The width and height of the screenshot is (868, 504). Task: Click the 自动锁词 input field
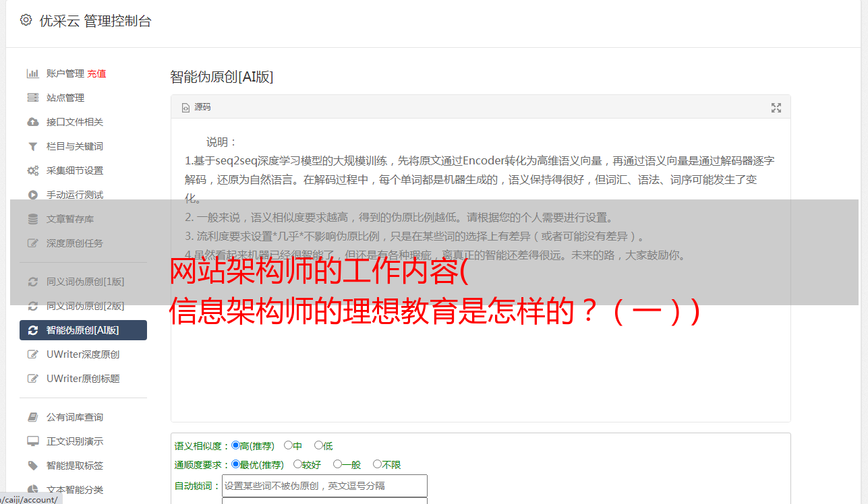[324, 486]
